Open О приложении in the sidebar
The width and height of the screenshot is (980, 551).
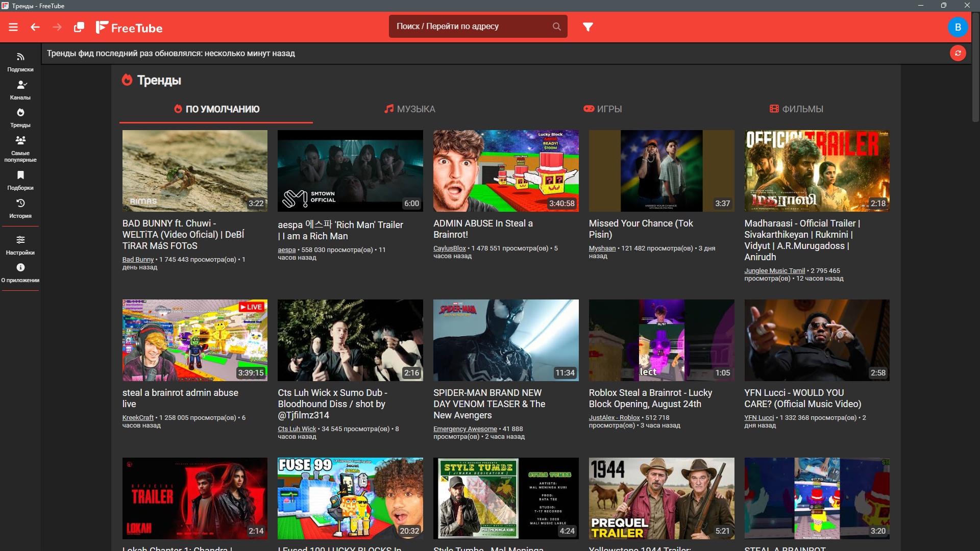point(20,273)
